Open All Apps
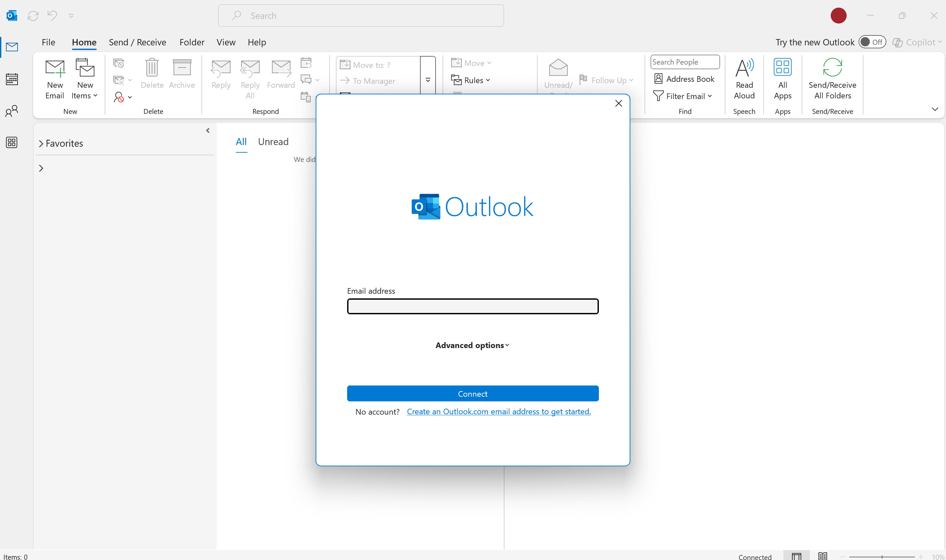 click(x=783, y=79)
